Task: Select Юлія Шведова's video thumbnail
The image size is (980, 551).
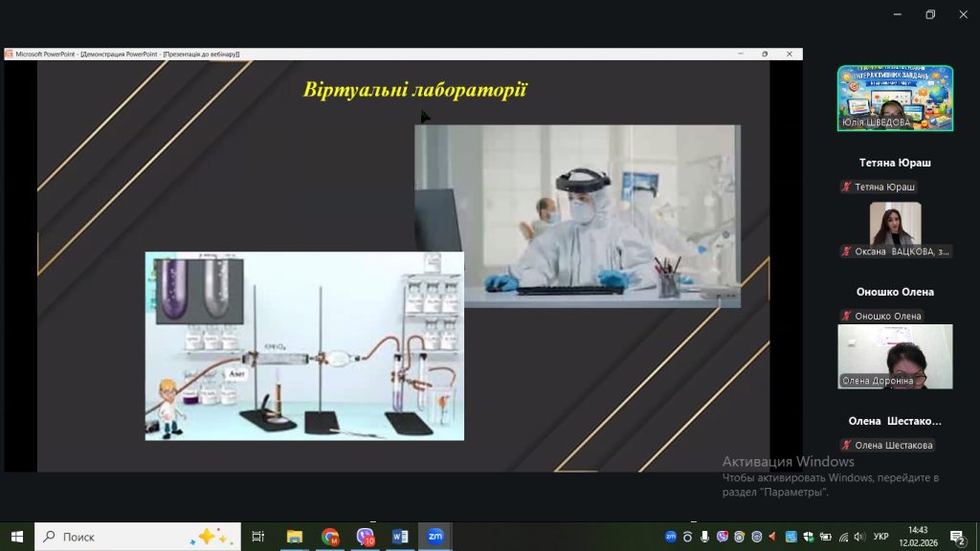Action: tap(895, 98)
